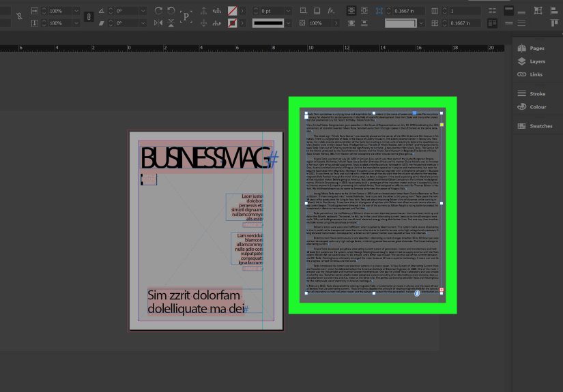The image size is (563, 392).
Task: Enable the Jump object text wrap
Action: (364, 23)
